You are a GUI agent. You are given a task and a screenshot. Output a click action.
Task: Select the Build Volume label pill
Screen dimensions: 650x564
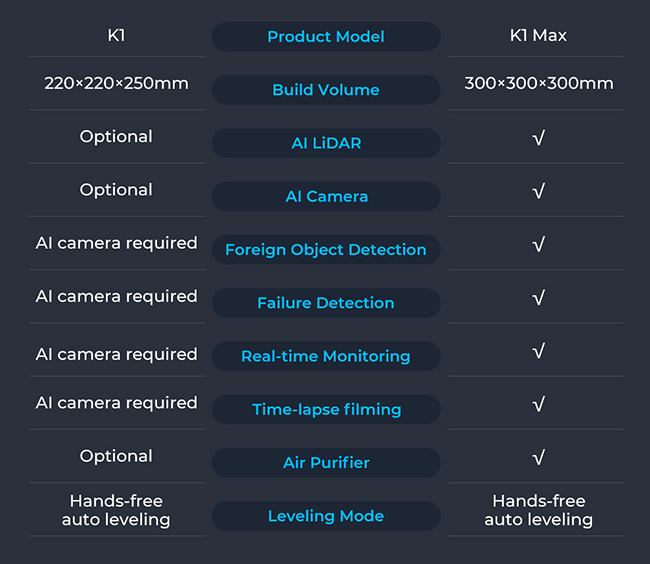[x=326, y=90]
